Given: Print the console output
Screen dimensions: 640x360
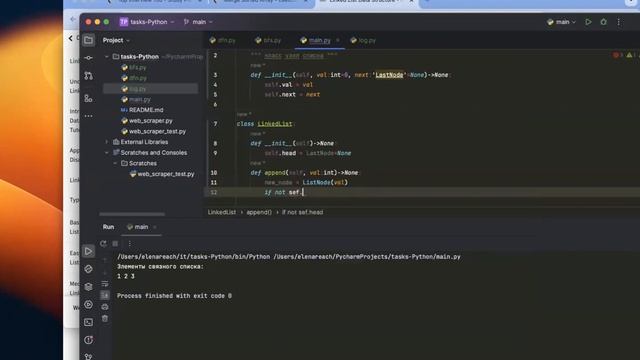Looking at the screenshot, I should (105, 307).
